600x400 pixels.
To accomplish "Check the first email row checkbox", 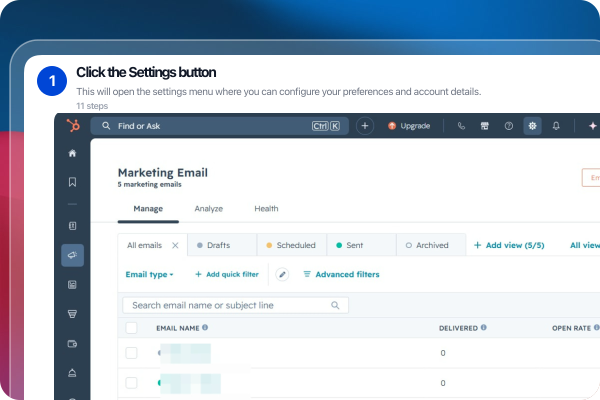I will pos(131,353).
